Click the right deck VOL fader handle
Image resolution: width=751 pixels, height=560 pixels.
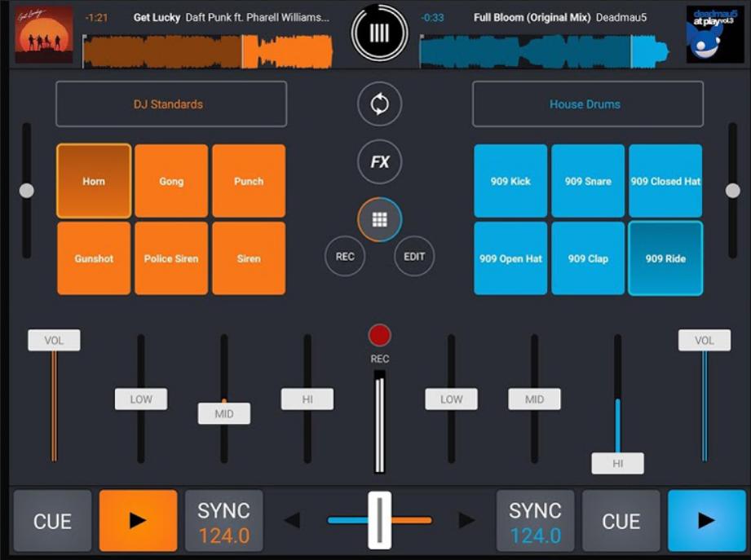point(705,340)
